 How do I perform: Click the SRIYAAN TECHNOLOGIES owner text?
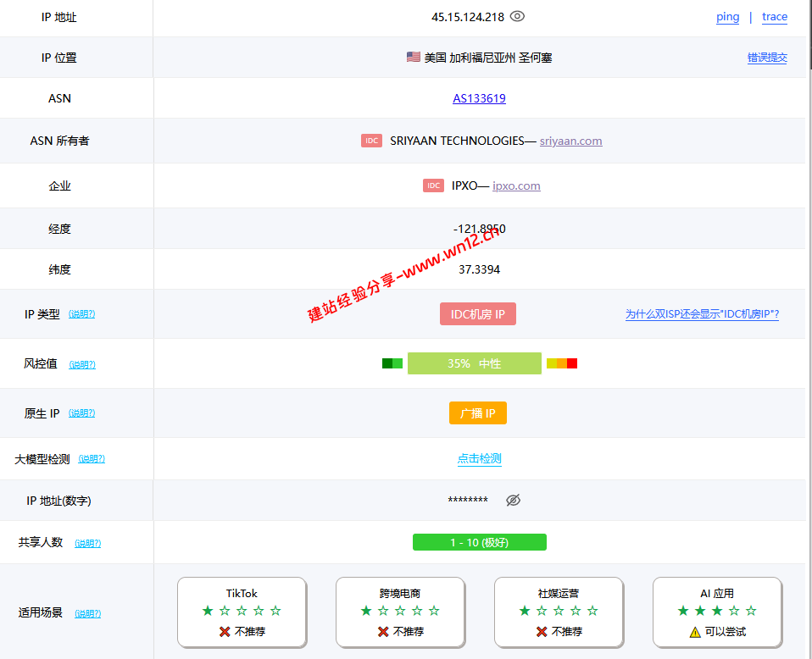coord(457,141)
